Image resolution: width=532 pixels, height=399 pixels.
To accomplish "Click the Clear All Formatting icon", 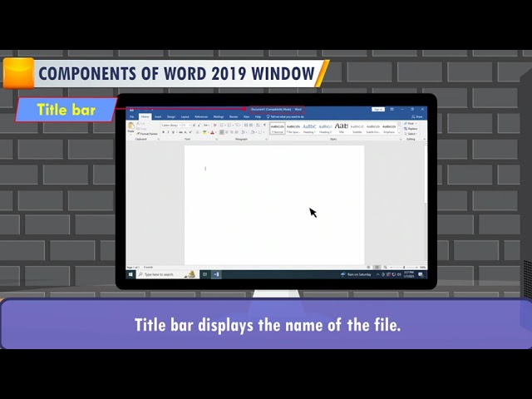I will 214,126.
